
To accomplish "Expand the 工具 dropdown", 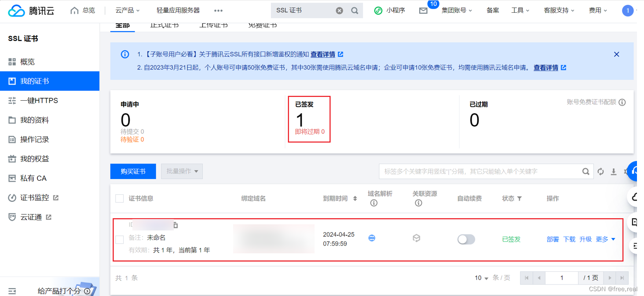I will [520, 10].
